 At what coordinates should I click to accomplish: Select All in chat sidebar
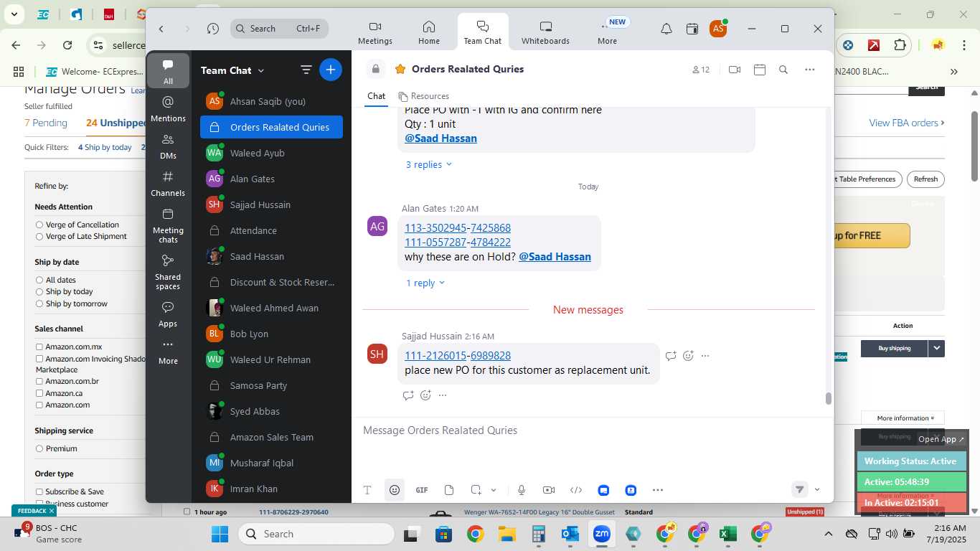[168, 71]
